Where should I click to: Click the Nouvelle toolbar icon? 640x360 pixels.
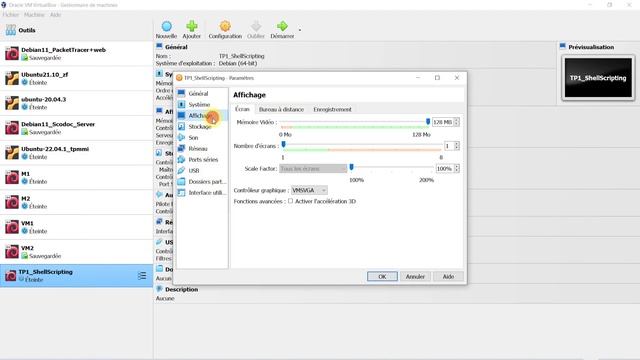tap(167, 27)
